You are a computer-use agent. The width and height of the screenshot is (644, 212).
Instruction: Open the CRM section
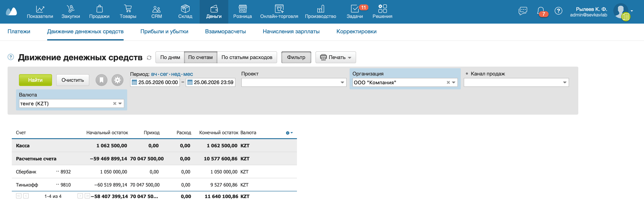tap(156, 12)
